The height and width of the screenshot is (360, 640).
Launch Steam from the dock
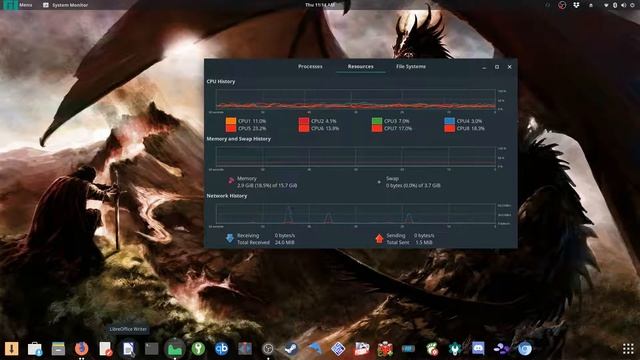[x=291, y=349]
